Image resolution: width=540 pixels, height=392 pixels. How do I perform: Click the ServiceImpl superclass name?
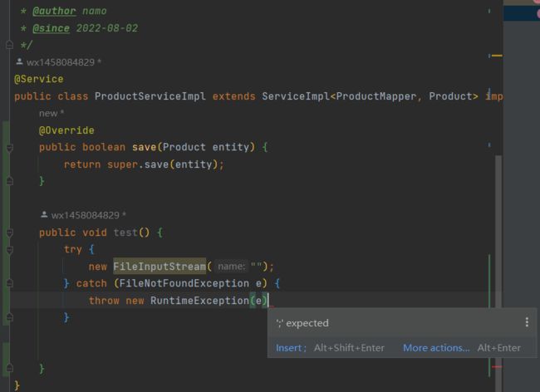point(296,96)
